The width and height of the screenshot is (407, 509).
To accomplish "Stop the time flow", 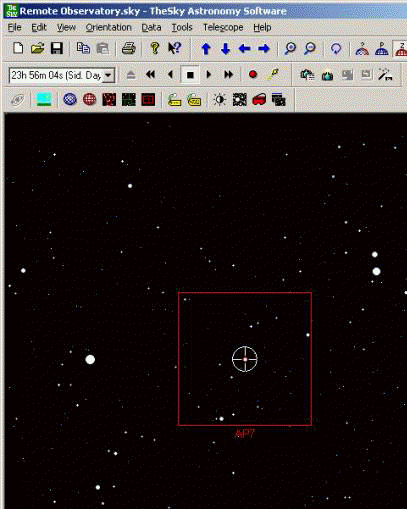I will [190, 75].
